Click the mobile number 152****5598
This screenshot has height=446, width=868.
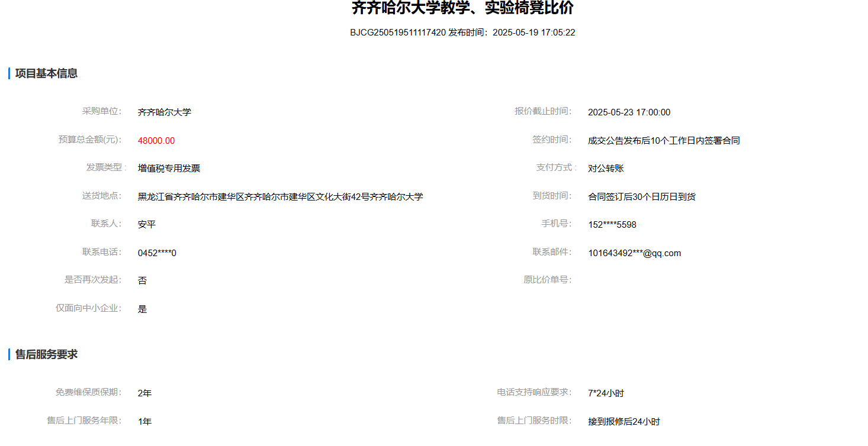tap(612, 225)
